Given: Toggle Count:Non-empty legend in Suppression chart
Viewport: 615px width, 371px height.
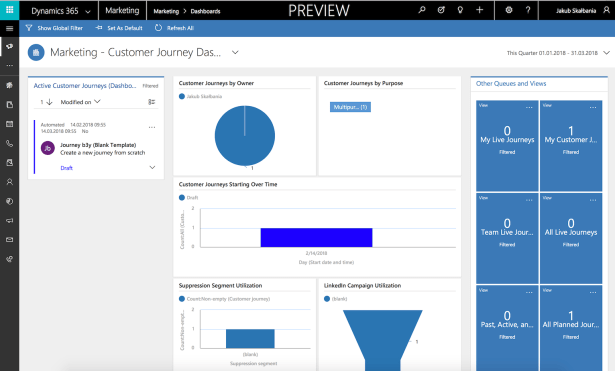Looking at the screenshot, I should click(224, 299).
